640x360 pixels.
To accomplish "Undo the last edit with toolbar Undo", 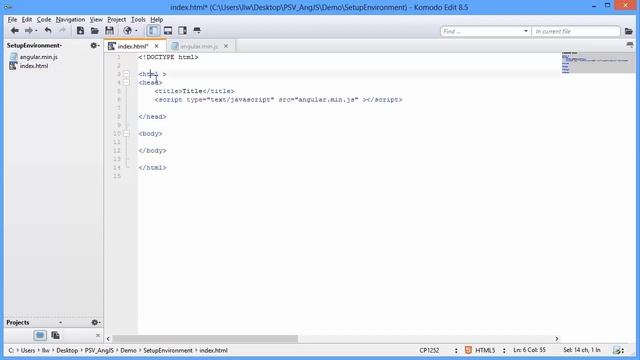I will 48,31.
